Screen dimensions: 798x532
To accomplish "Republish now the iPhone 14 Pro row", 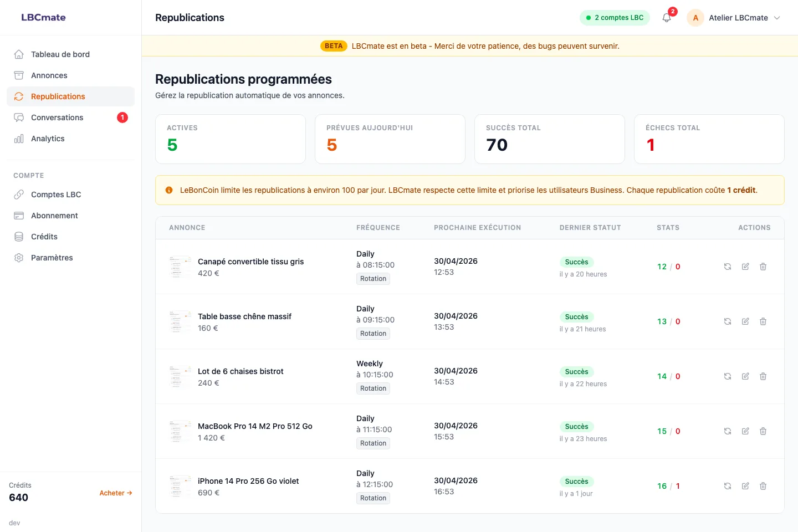I will [x=728, y=486].
